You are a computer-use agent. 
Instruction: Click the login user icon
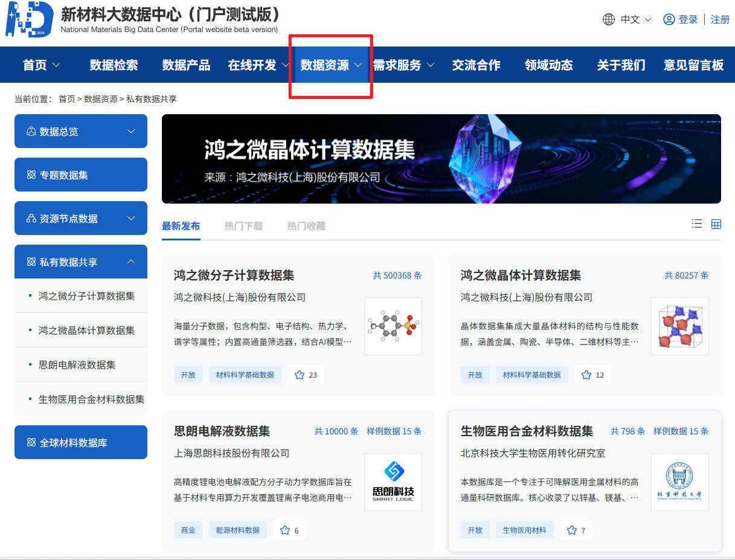[x=669, y=19]
